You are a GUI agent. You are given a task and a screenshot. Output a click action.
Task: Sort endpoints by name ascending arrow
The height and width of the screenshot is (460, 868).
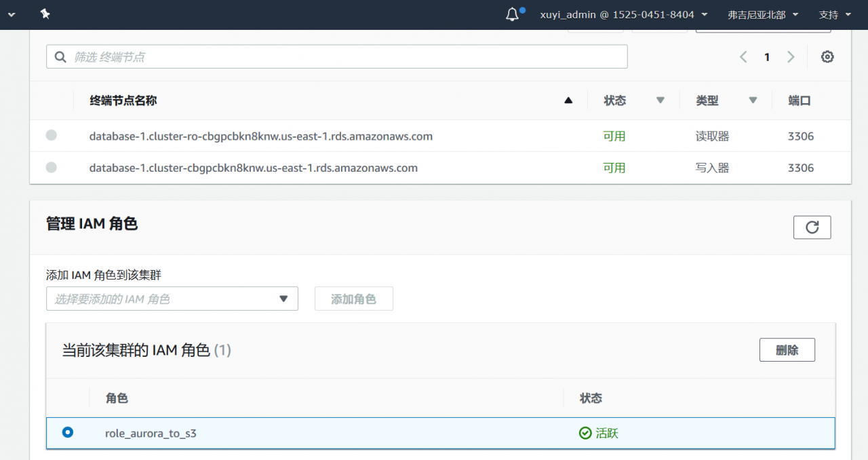(568, 100)
